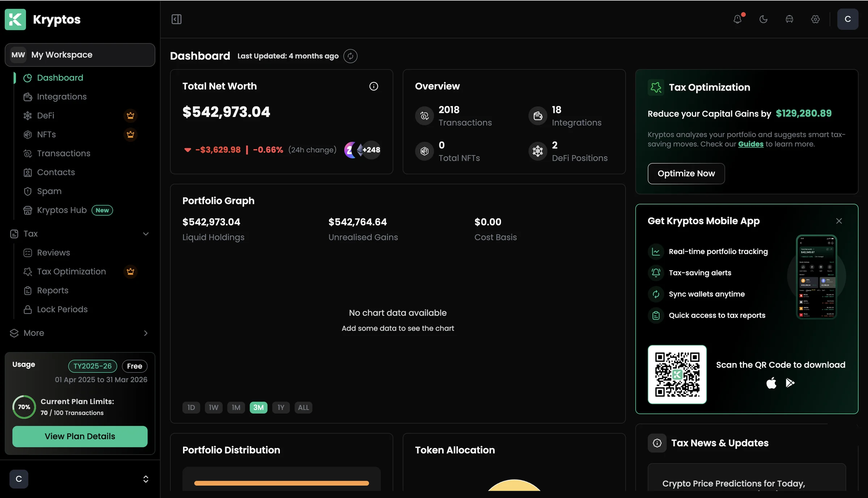Select the 1M chart range

(x=236, y=408)
